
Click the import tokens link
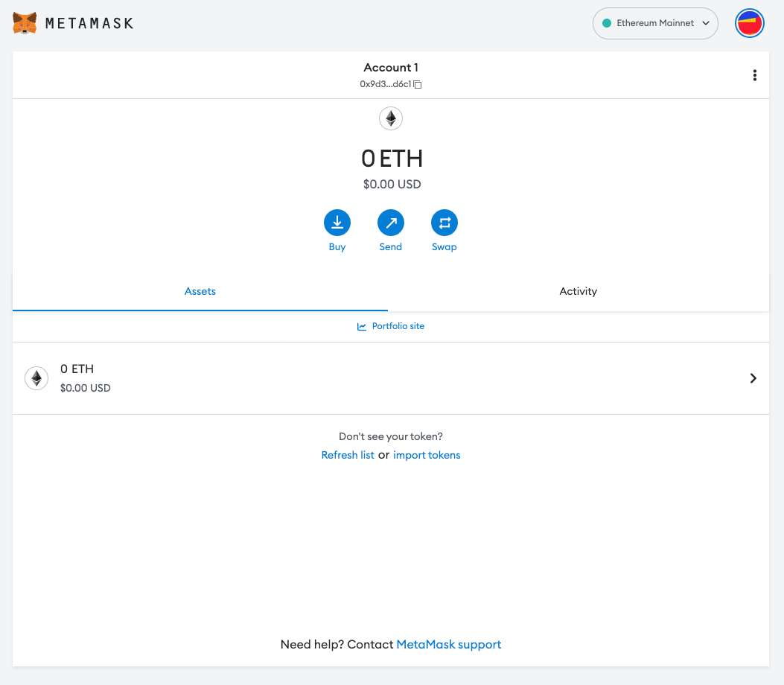(427, 455)
